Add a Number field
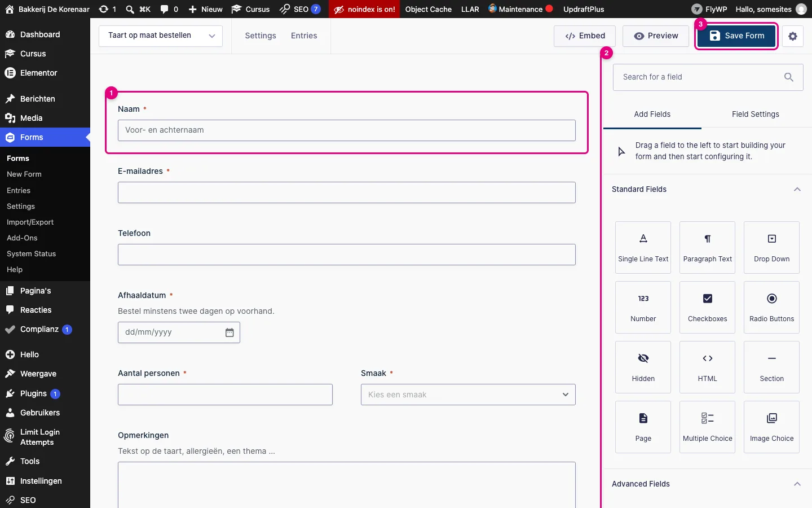Screen dimensions: 812x508 coord(643,308)
